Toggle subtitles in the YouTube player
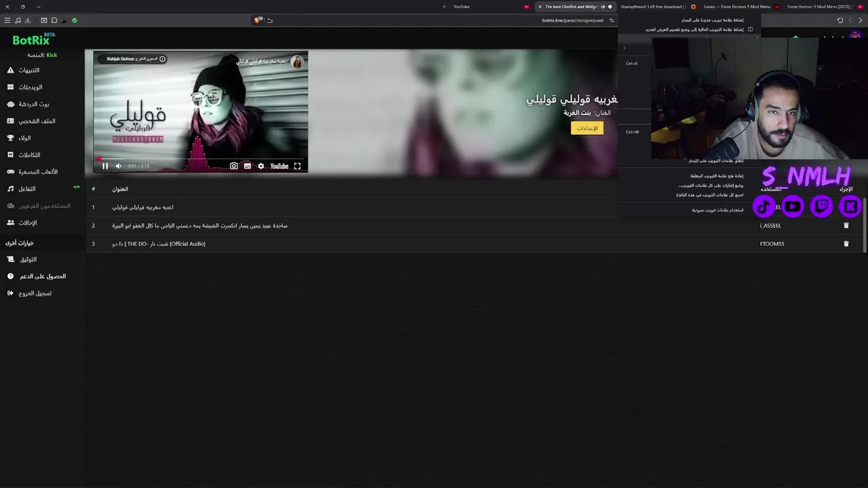 tap(248, 166)
